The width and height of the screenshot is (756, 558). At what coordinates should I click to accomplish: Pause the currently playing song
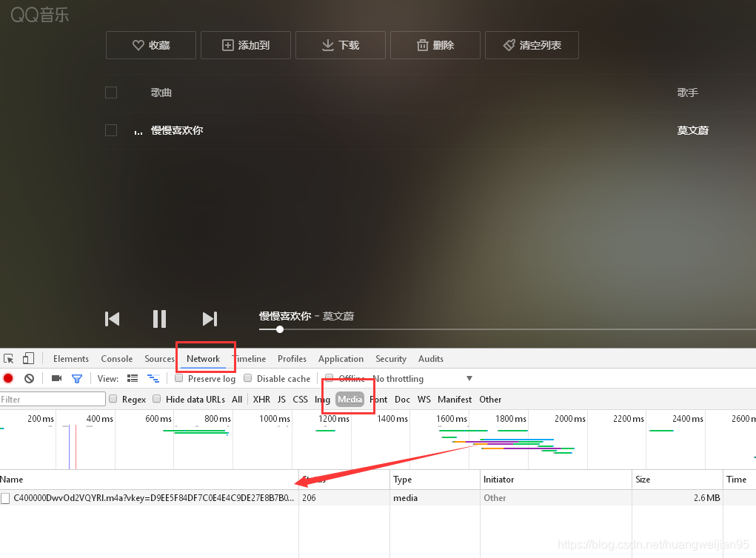(x=160, y=319)
